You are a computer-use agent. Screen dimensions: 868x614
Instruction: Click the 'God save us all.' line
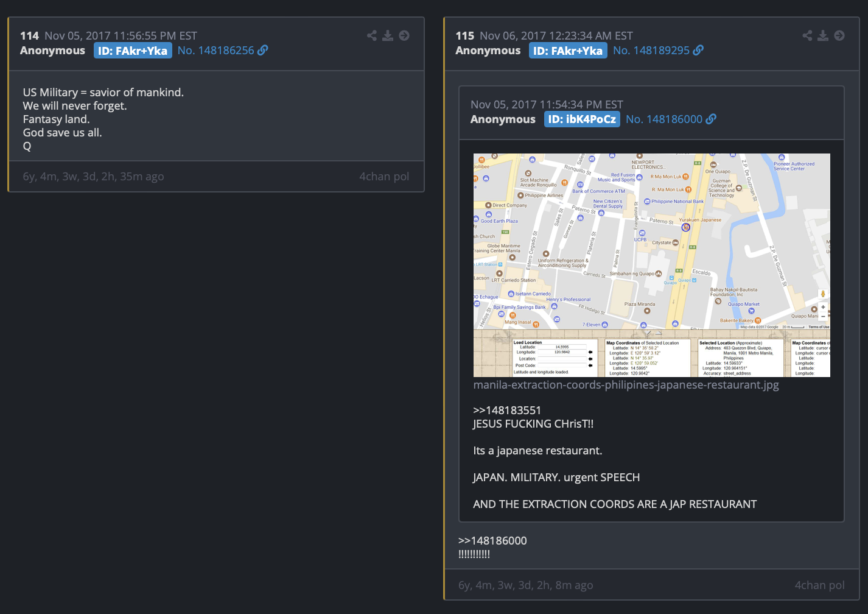pyautogui.click(x=62, y=133)
